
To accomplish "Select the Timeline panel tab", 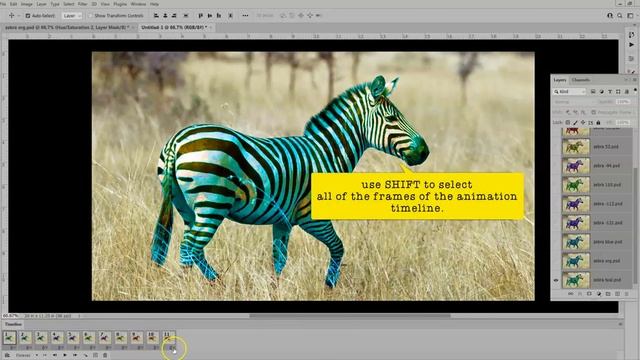I will point(13,324).
